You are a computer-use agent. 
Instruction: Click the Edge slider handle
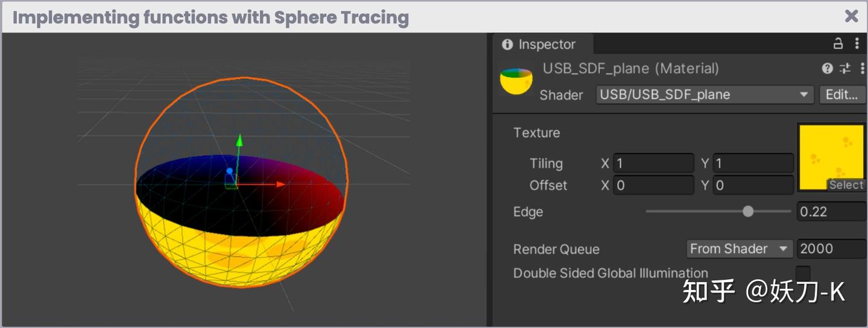pos(748,212)
